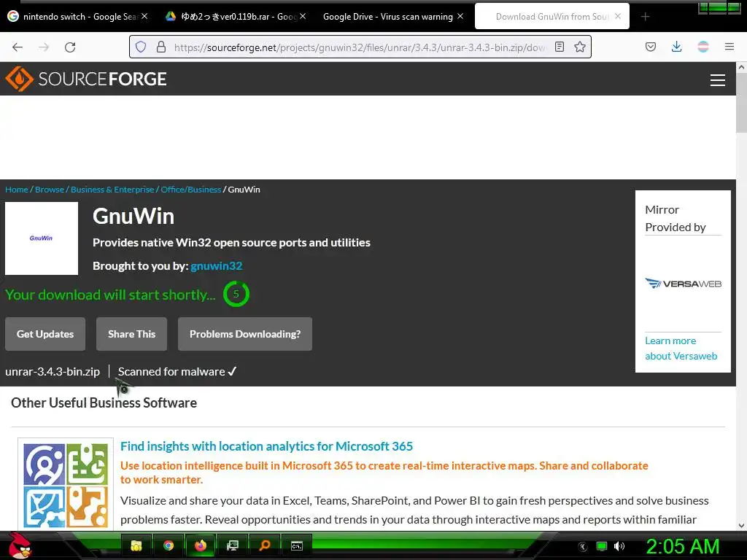Click the Get Updates button

coord(45,334)
